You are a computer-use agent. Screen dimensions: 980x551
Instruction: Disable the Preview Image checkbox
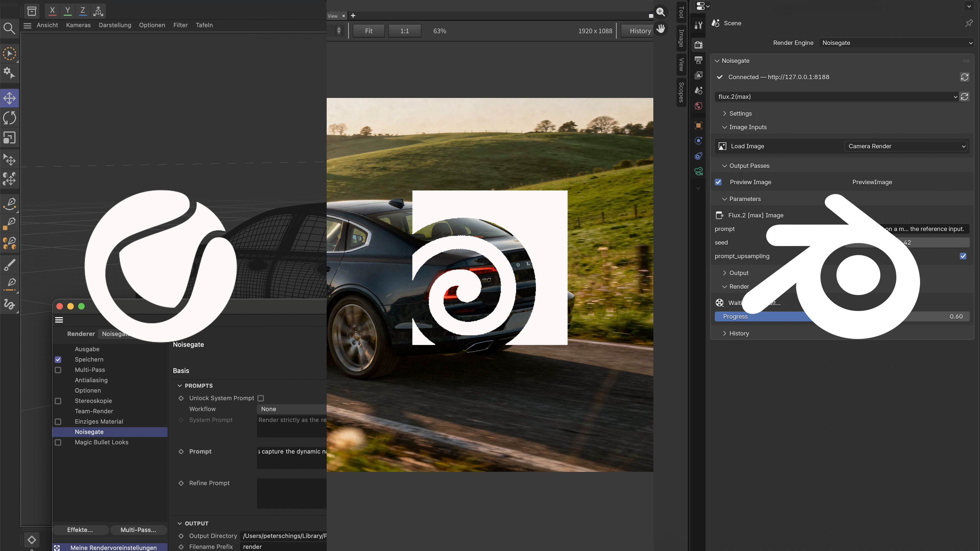718,182
